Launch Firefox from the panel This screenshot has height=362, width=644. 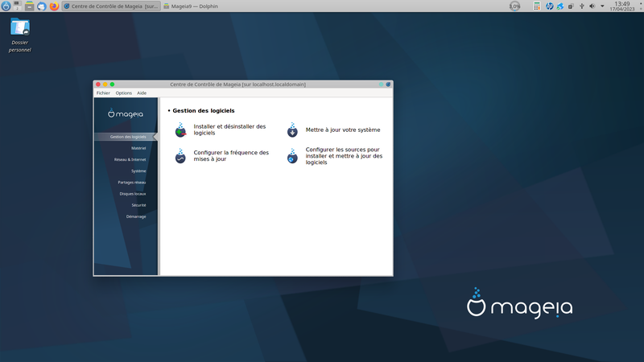click(x=54, y=6)
